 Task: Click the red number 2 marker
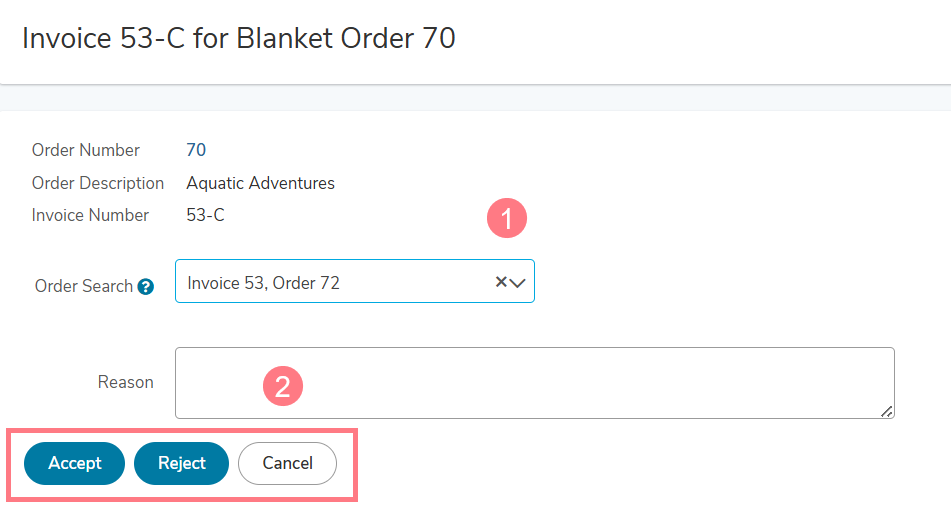pos(283,386)
